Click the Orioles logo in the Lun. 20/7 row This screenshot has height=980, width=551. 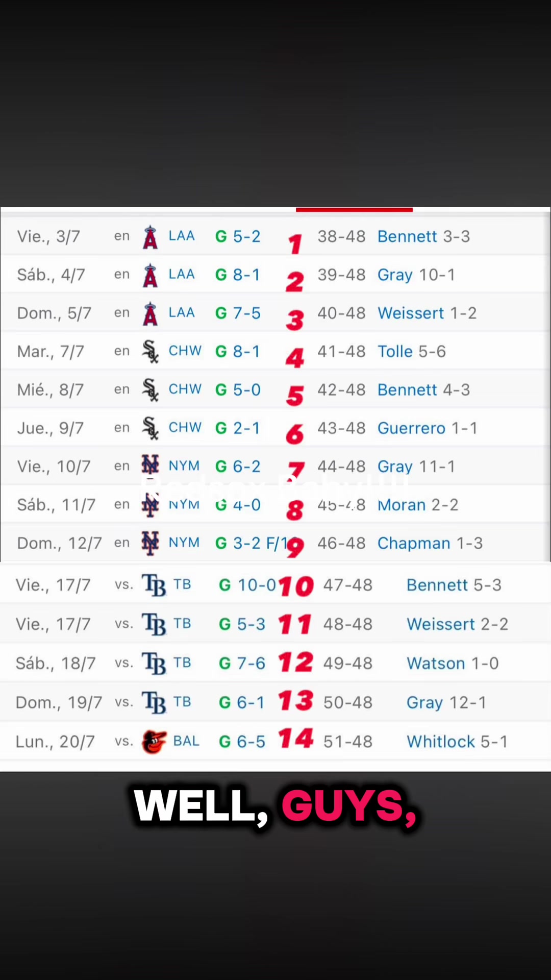[x=154, y=742]
